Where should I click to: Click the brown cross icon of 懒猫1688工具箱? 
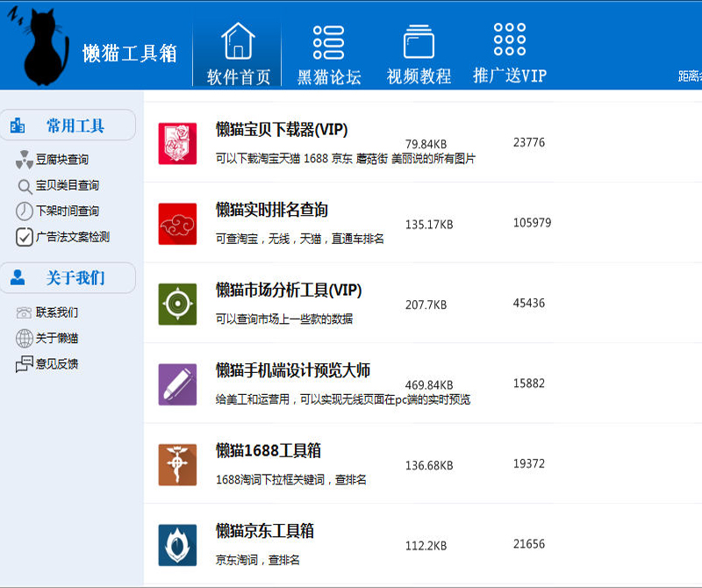click(x=177, y=464)
